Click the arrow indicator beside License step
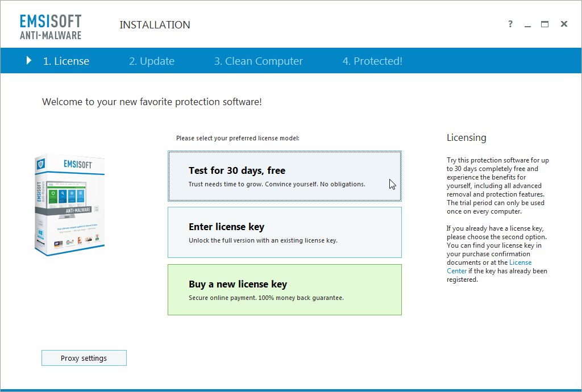This screenshot has height=392, width=582. click(x=29, y=60)
